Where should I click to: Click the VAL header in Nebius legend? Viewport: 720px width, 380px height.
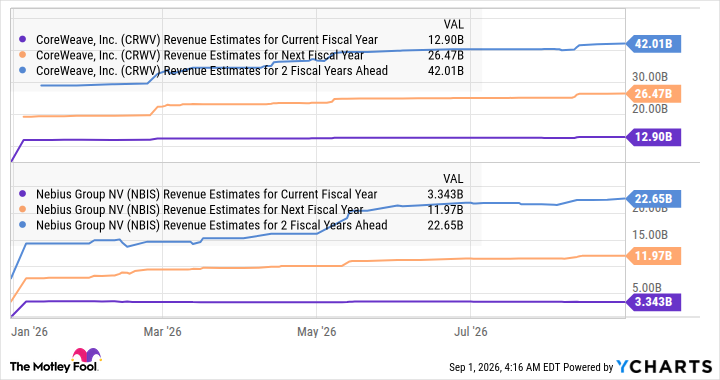point(453,179)
